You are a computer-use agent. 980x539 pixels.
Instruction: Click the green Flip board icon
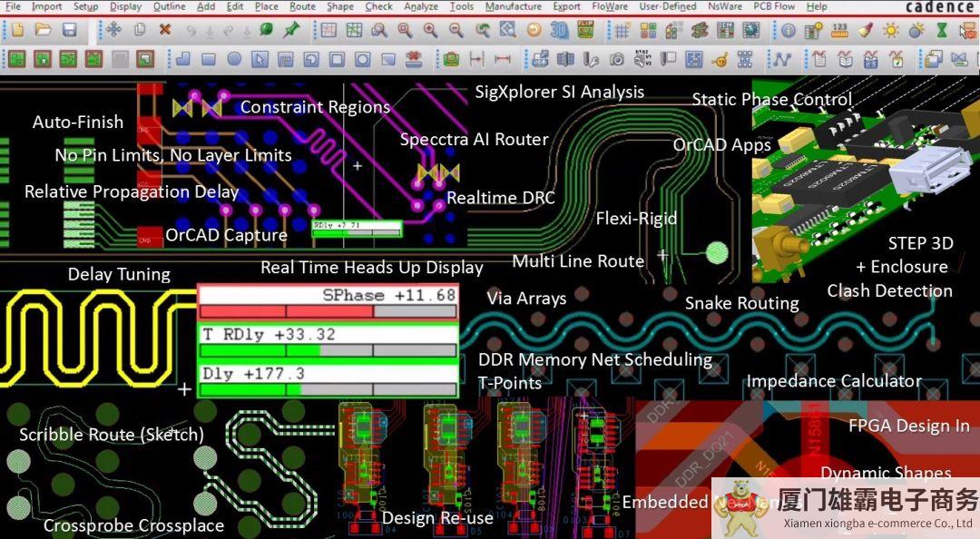pos(585,29)
